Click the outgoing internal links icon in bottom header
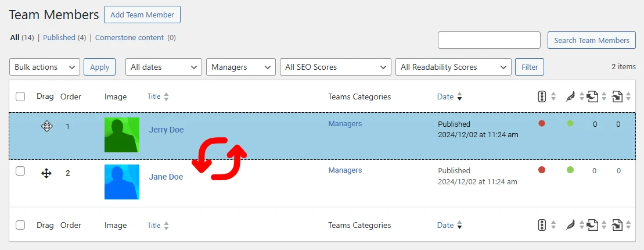The width and height of the screenshot is (644, 250). pyautogui.click(x=592, y=226)
